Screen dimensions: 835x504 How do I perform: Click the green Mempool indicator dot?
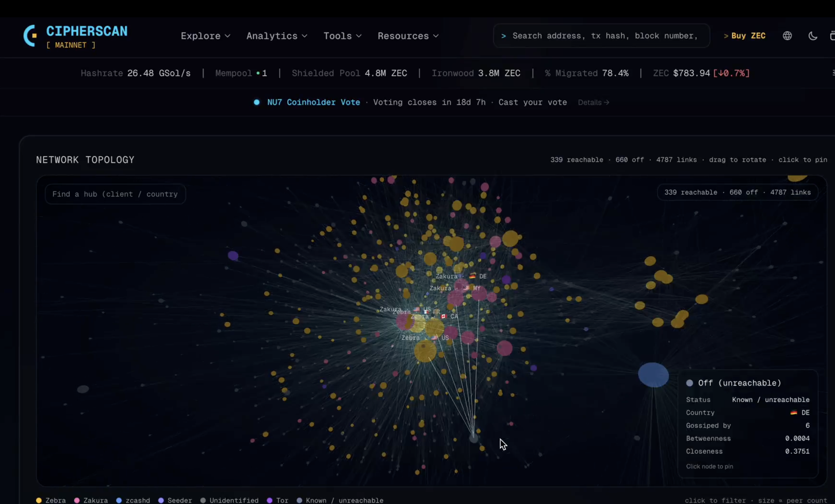(258, 73)
